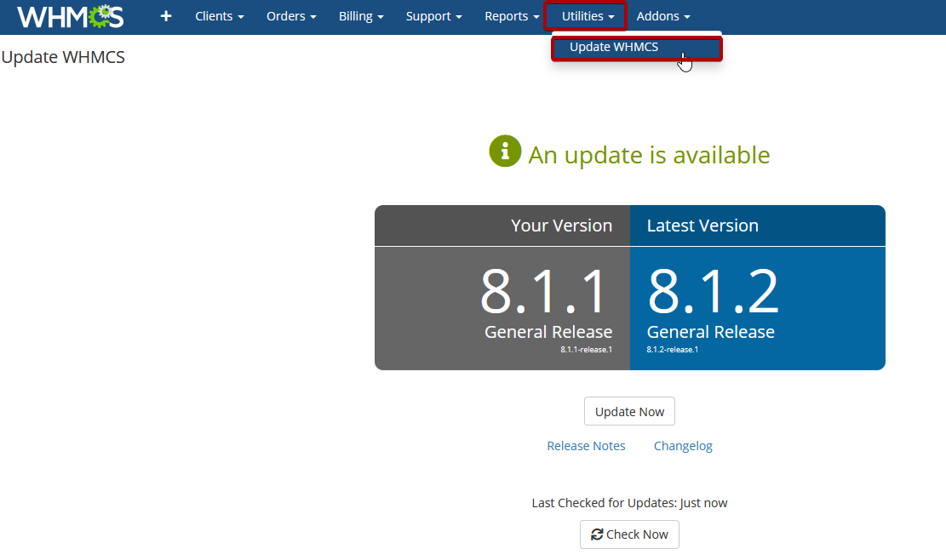Click the 8.1.2-release.1 label
The width and height of the screenshot is (946, 560).
point(673,350)
